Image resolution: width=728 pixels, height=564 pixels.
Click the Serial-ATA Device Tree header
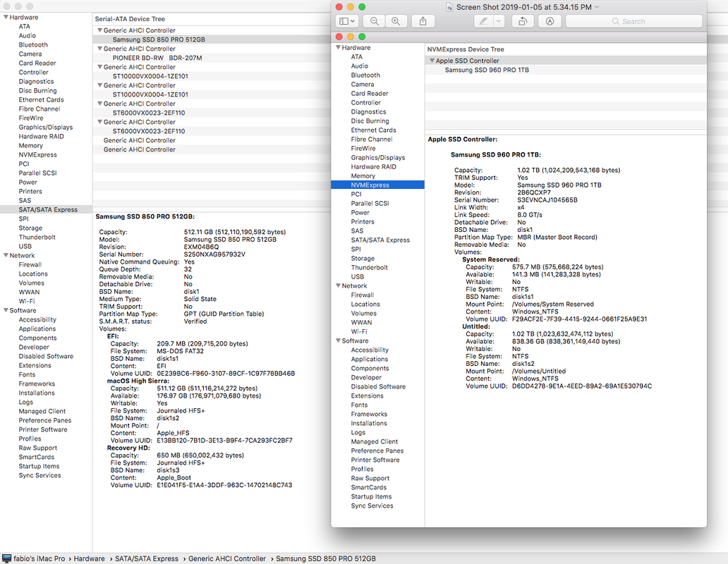tap(130, 19)
